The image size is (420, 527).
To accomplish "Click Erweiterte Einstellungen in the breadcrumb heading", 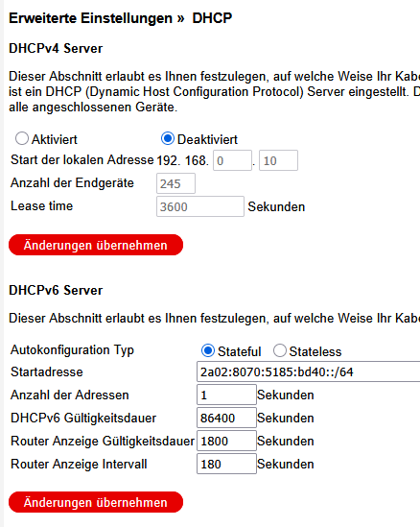I will 91,18.
